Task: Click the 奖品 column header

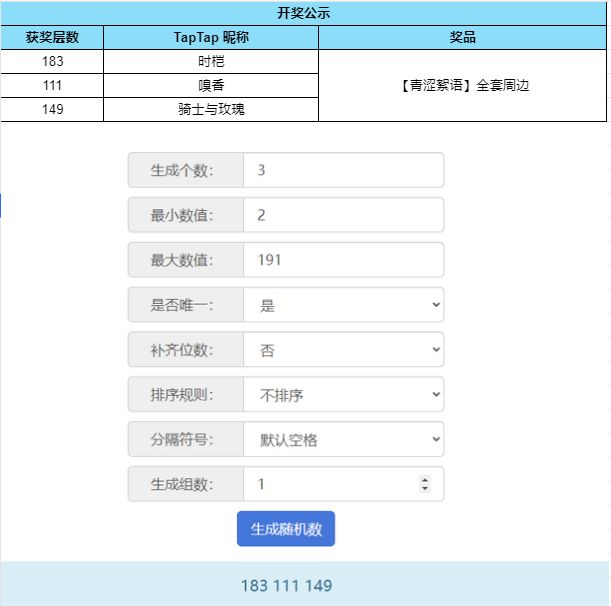Action: click(x=463, y=37)
